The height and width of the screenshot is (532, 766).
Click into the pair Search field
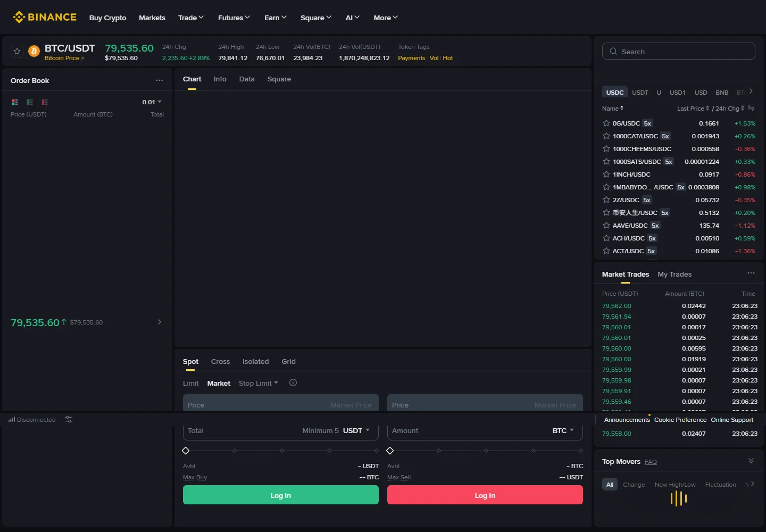[679, 51]
